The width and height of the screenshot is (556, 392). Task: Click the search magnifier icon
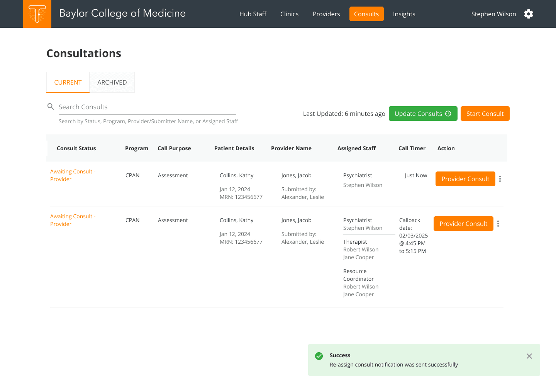coord(51,107)
